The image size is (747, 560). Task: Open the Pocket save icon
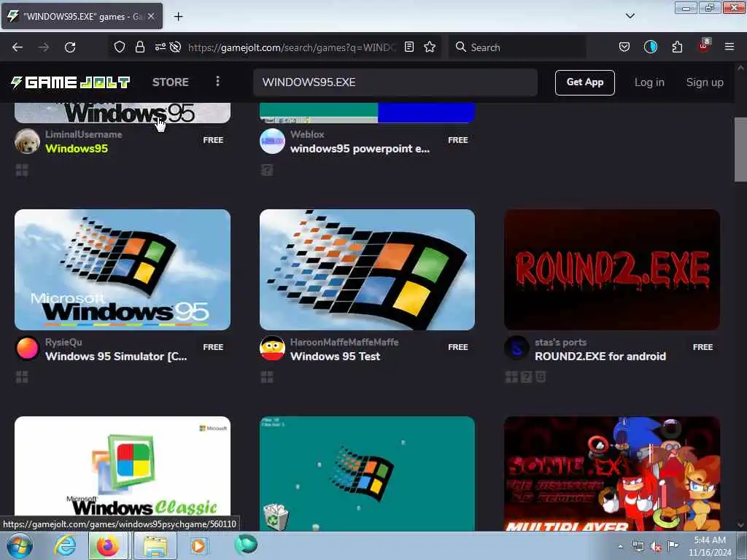point(624,47)
